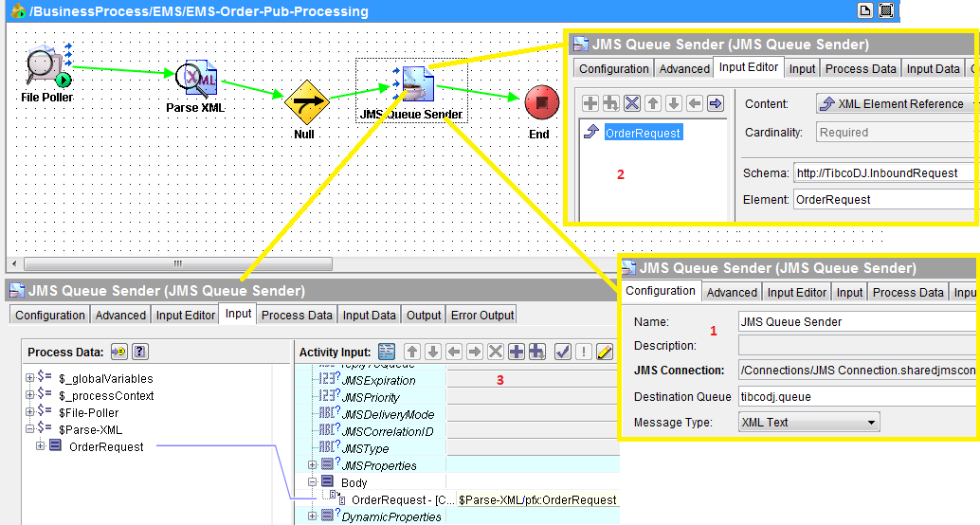The width and height of the screenshot is (980, 525).
Task: Click Activity Input delete X icon
Action: pyautogui.click(x=495, y=352)
